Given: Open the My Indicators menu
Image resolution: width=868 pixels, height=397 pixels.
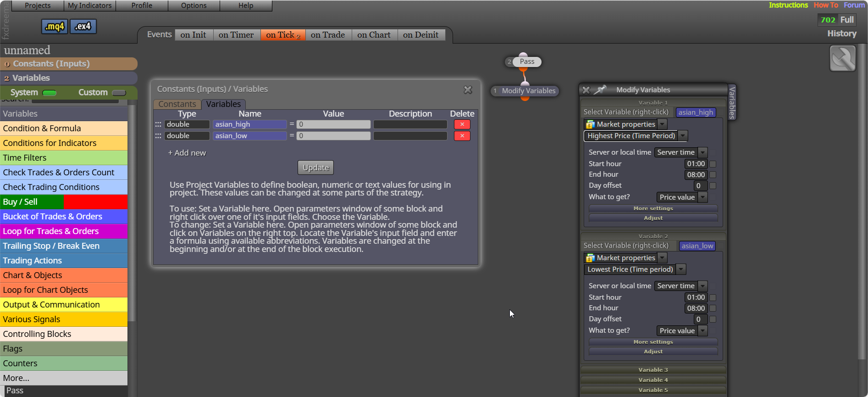Looking at the screenshot, I should (90, 6).
